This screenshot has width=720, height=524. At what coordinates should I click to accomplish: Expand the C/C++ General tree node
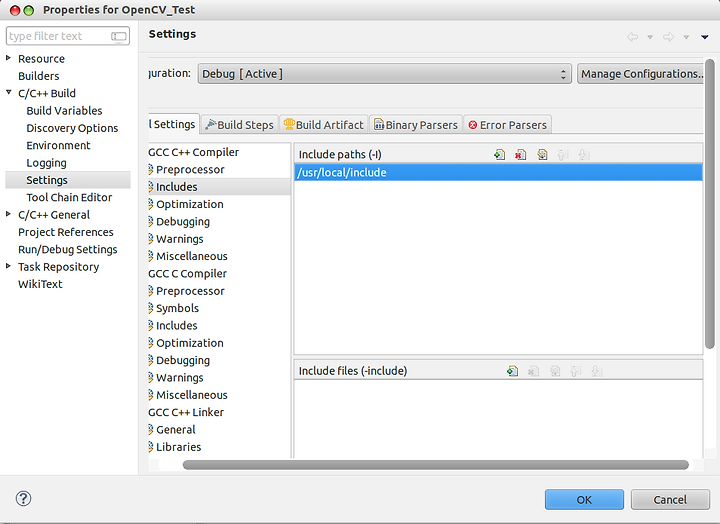pos(8,214)
